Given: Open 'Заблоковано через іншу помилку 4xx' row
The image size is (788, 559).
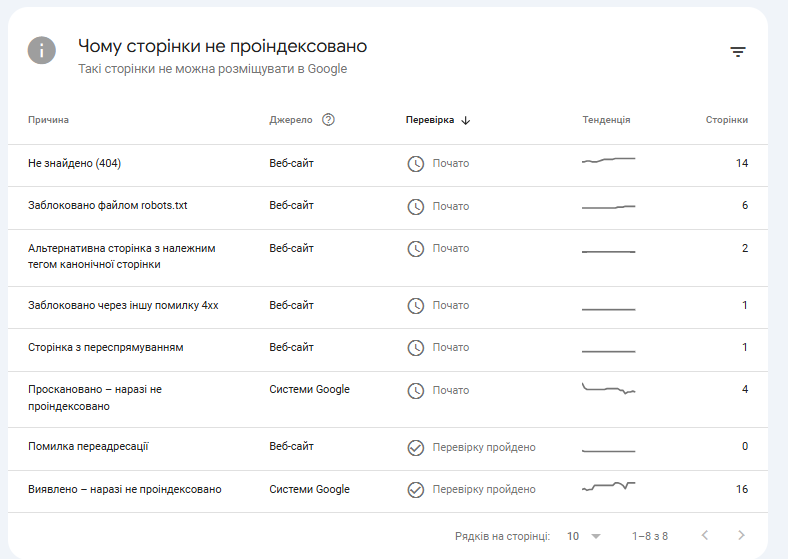Looking at the screenshot, I should point(123,305).
